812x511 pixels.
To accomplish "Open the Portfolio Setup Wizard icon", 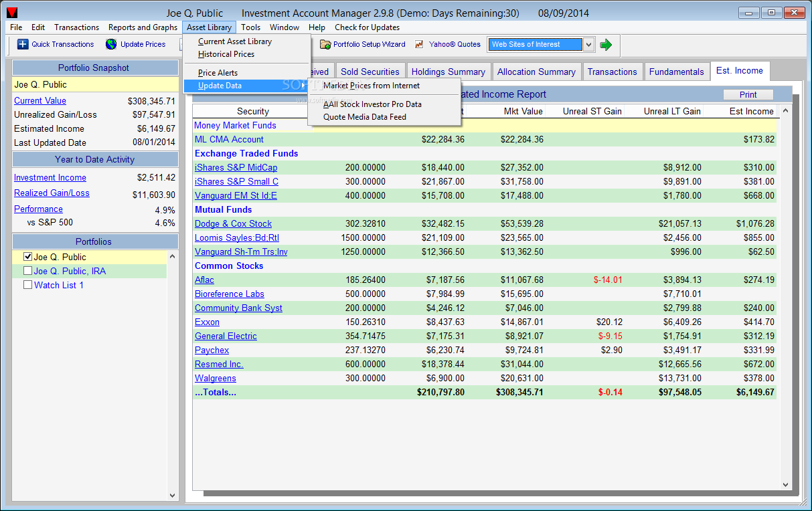I will pos(325,44).
